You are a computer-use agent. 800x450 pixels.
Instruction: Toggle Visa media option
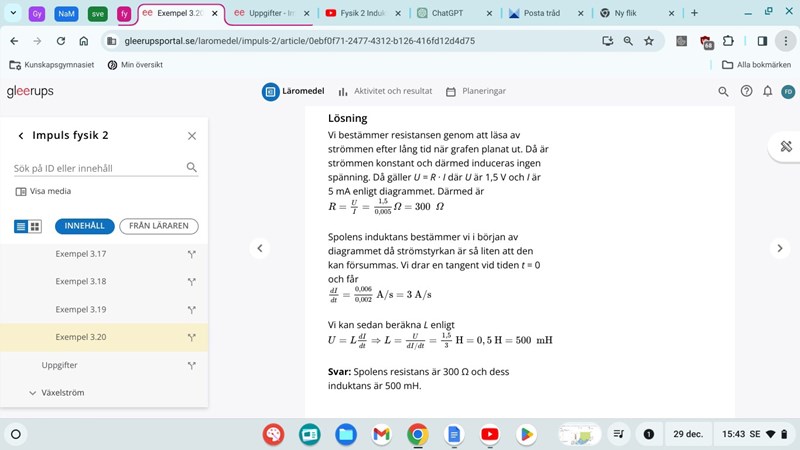(x=43, y=191)
